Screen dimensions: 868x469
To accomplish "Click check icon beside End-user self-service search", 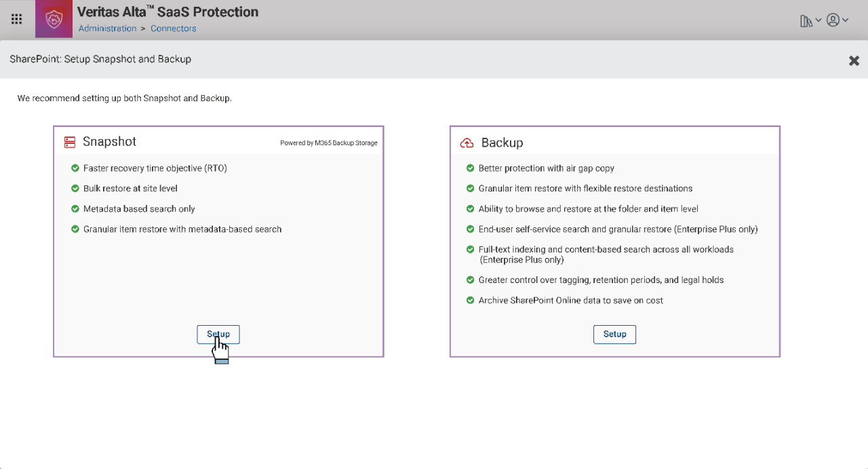I will click(471, 229).
